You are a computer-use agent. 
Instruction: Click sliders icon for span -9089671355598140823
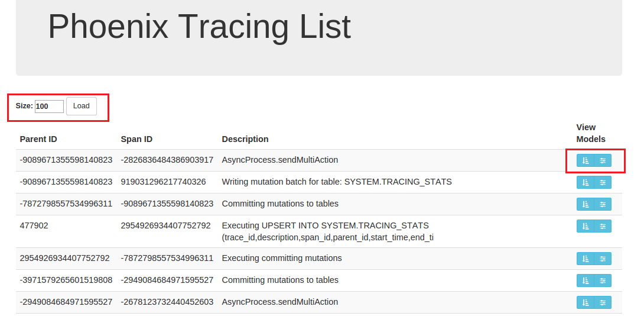(603, 204)
